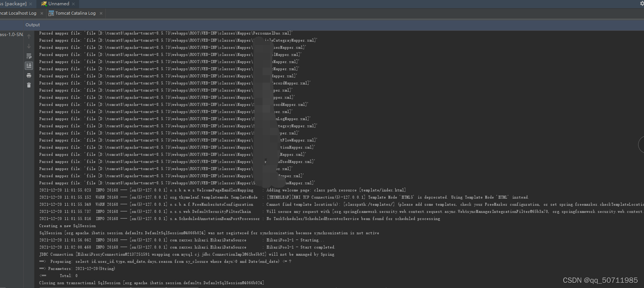The height and width of the screenshot is (288, 644).
Task: Close the Tomcat Catalina Log tab
Action: tap(101, 13)
